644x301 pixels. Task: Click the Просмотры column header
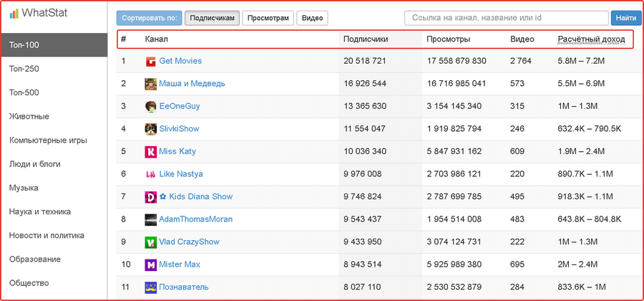pyautogui.click(x=449, y=39)
